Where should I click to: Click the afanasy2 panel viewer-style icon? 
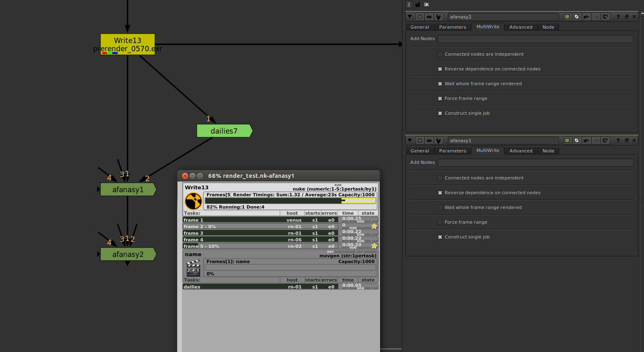click(429, 17)
